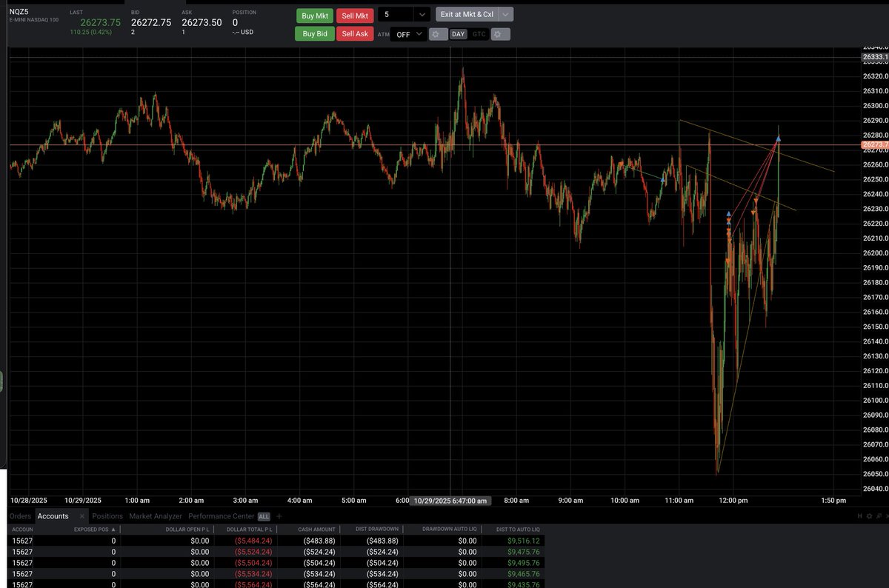889x588 pixels.
Task: Click the 10/29/2025 6:47:00 am crosshair time label
Action: pos(450,501)
